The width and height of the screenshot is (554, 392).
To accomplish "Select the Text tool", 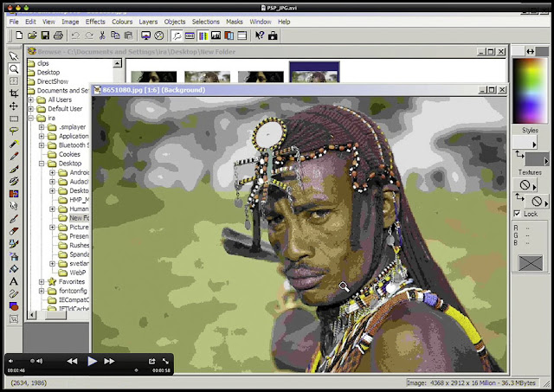I will pos(14,281).
